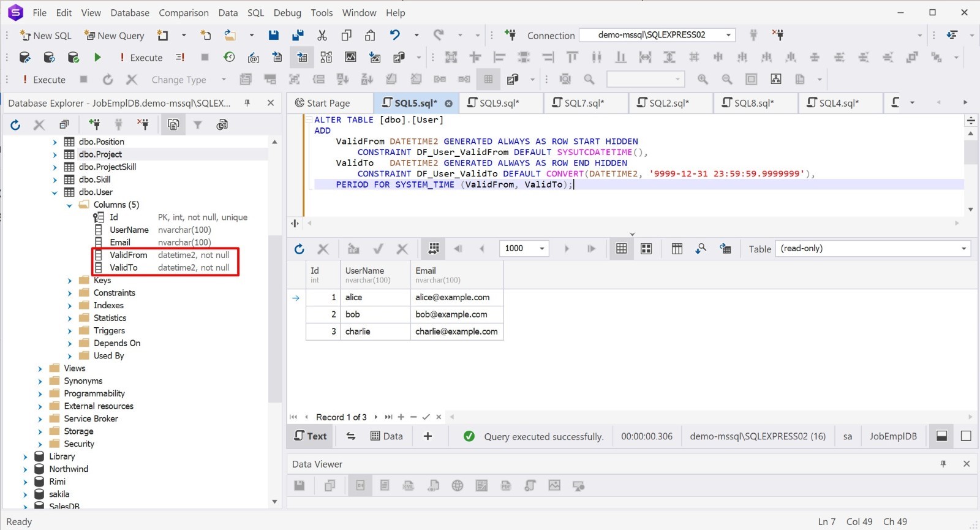Toggle single-pane layout icon in the status strip

coord(966,436)
